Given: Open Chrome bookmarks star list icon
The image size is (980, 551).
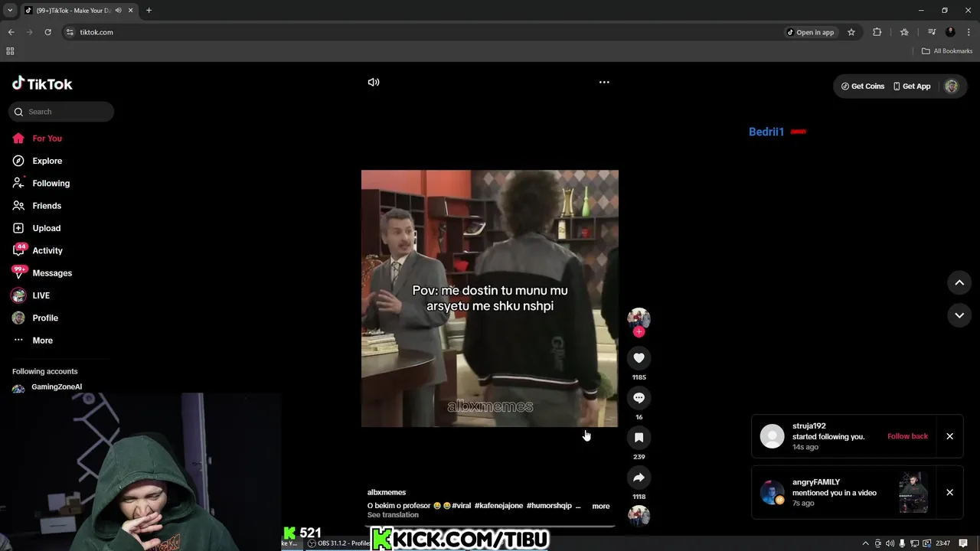Looking at the screenshot, I should [x=904, y=32].
